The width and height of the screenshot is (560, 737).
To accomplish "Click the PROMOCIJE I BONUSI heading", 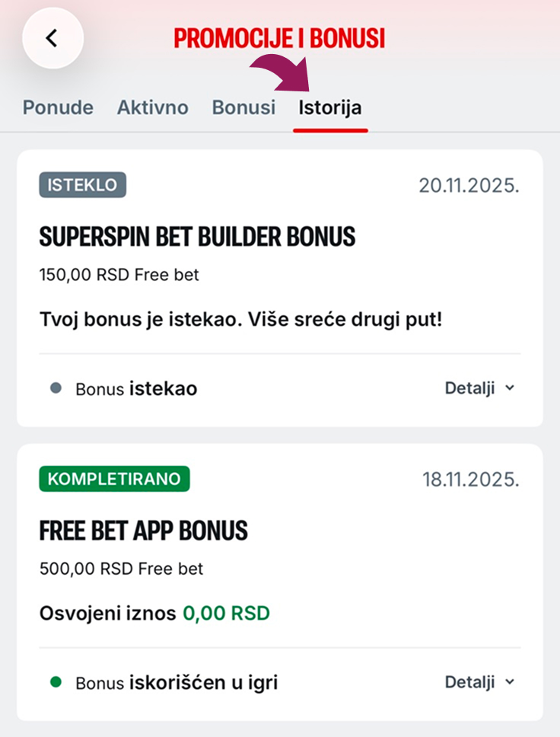I will click(279, 39).
